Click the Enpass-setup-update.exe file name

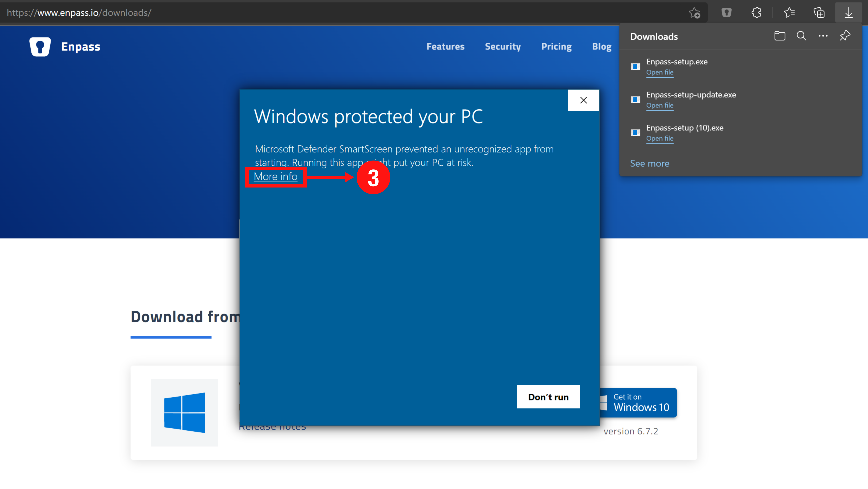691,95
